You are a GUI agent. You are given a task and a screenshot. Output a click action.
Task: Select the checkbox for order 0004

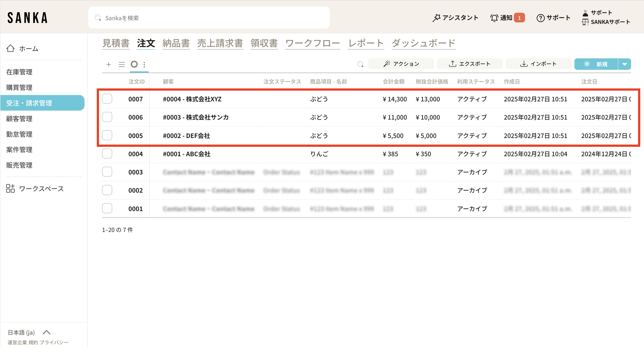click(107, 154)
